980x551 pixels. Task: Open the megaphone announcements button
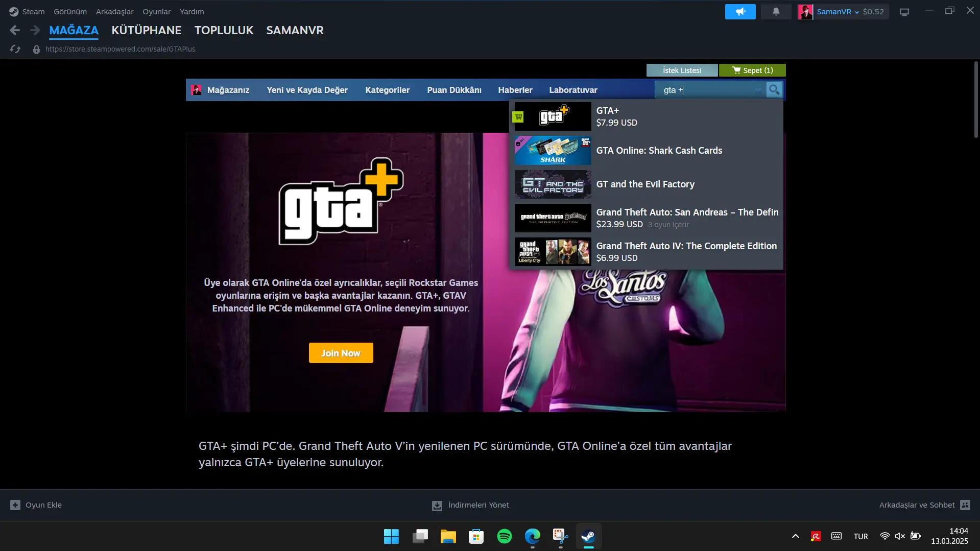tap(740, 12)
